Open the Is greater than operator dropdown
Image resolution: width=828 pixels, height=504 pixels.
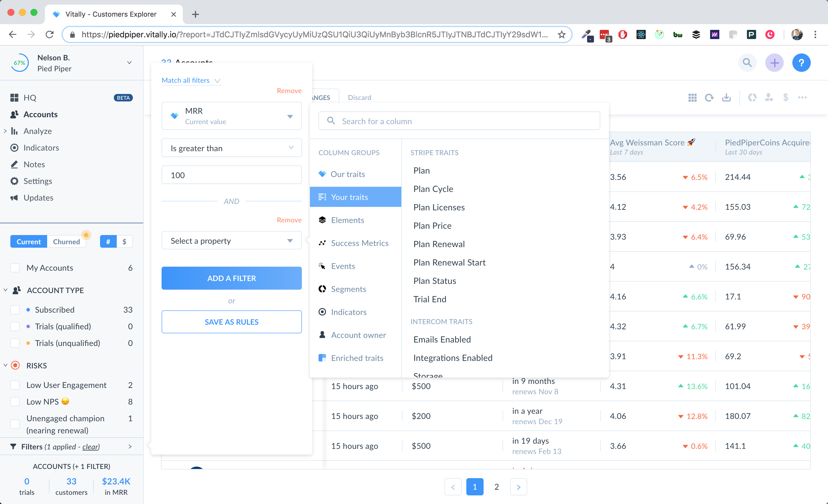click(x=231, y=148)
